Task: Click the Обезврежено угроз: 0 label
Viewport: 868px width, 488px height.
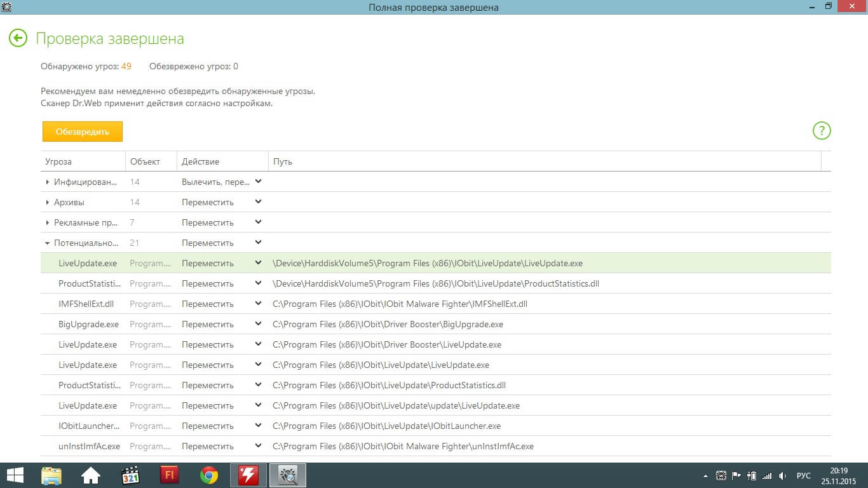Action: [194, 66]
